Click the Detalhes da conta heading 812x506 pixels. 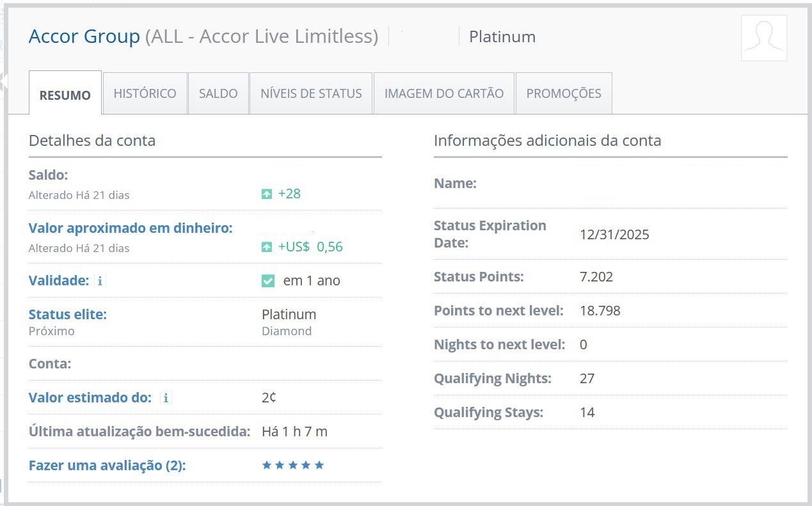pos(92,140)
